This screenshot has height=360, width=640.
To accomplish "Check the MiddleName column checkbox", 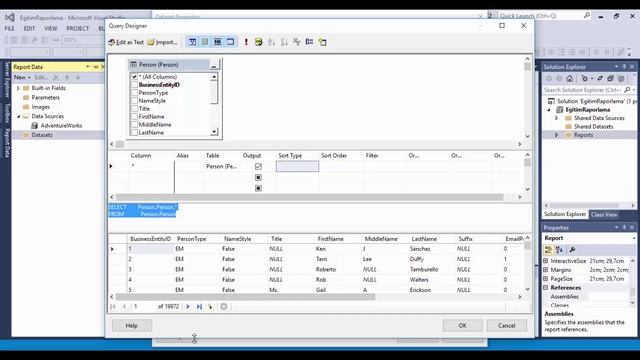I will pos(134,124).
